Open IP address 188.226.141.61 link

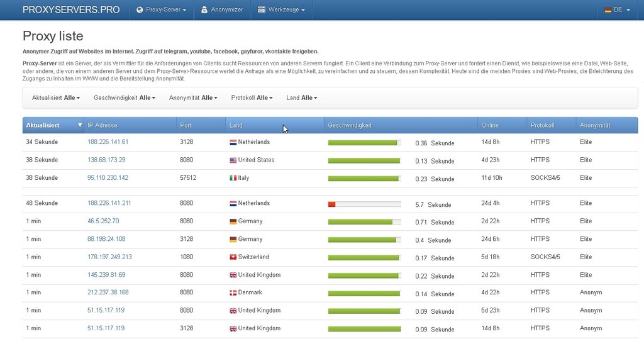108,142
